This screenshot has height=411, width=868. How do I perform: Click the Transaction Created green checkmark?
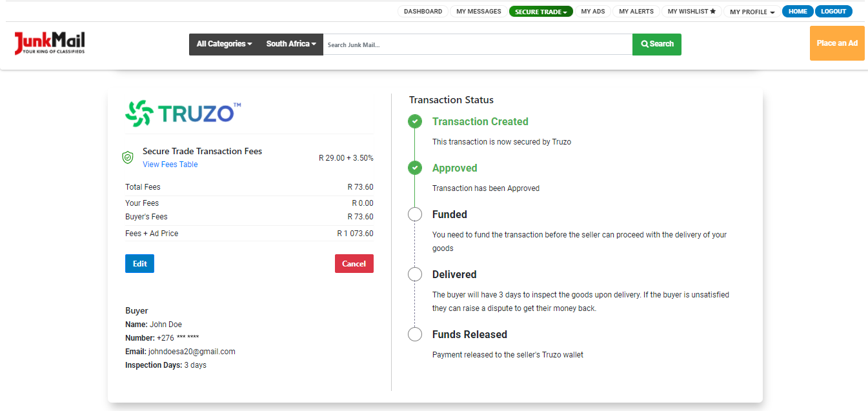(415, 121)
